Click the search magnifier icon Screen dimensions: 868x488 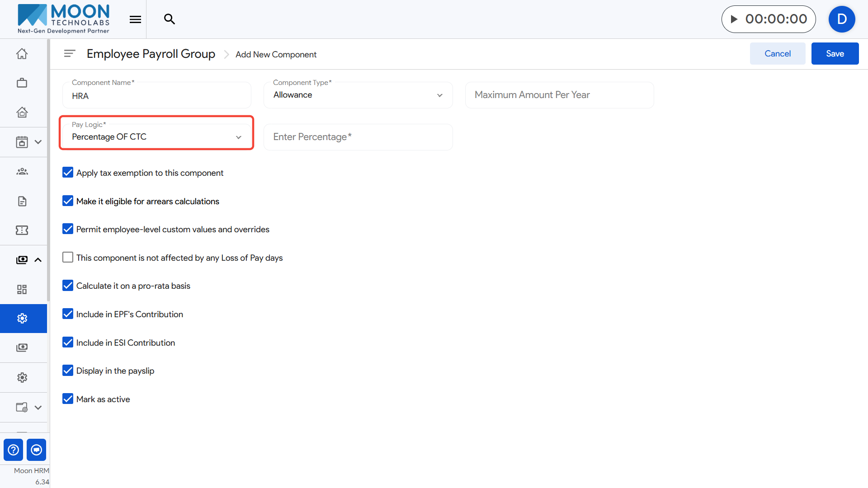pos(169,19)
